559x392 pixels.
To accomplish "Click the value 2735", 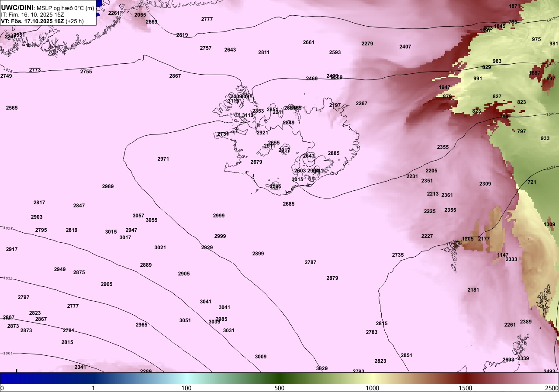I will click(x=398, y=255).
